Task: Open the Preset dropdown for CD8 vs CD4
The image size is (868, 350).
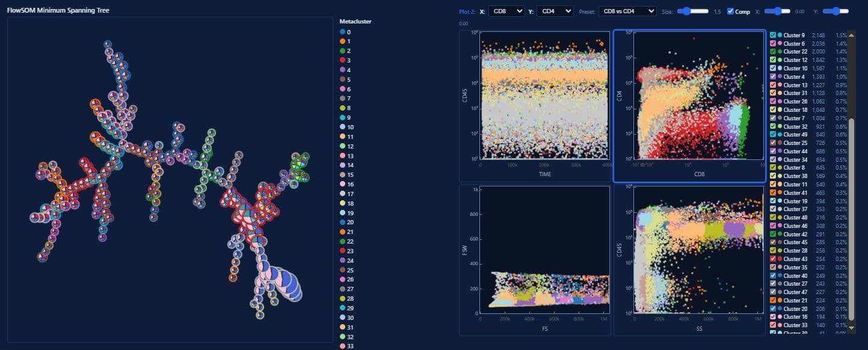Action: pyautogui.click(x=626, y=11)
